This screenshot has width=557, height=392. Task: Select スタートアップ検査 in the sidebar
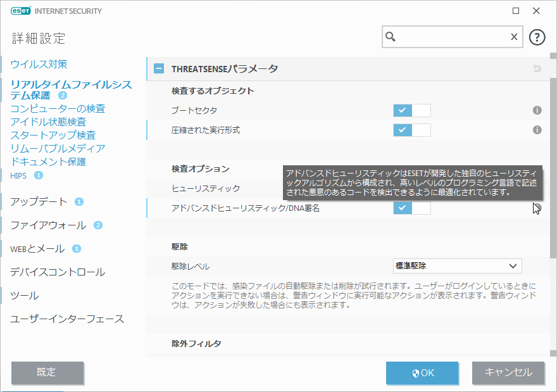point(53,135)
